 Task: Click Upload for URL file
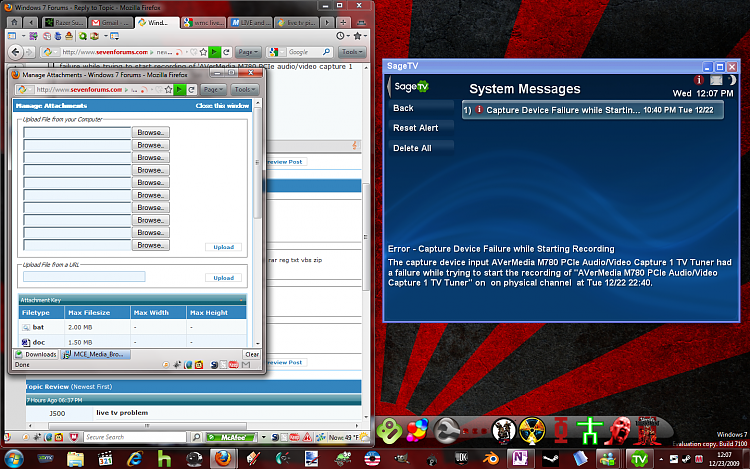click(223, 278)
